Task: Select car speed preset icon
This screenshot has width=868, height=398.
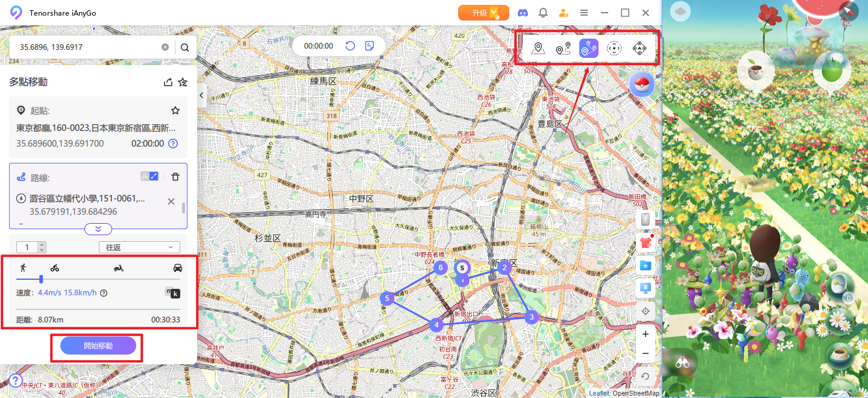Action: [178, 268]
